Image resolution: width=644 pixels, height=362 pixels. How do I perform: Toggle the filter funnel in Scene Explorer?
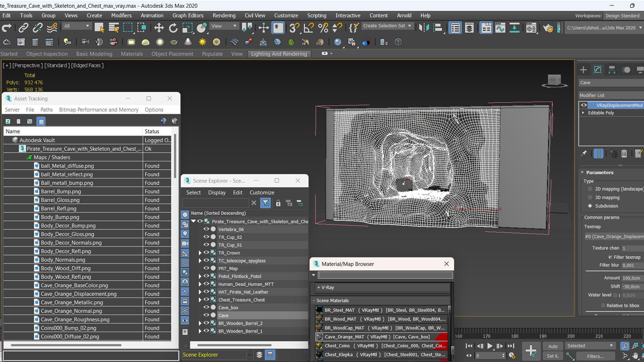(x=265, y=203)
